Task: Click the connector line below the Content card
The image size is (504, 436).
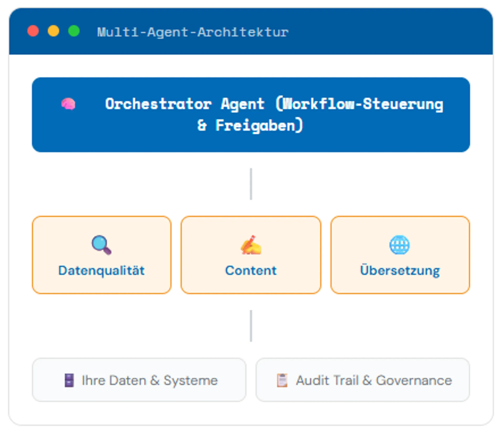Action: pos(251,326)
